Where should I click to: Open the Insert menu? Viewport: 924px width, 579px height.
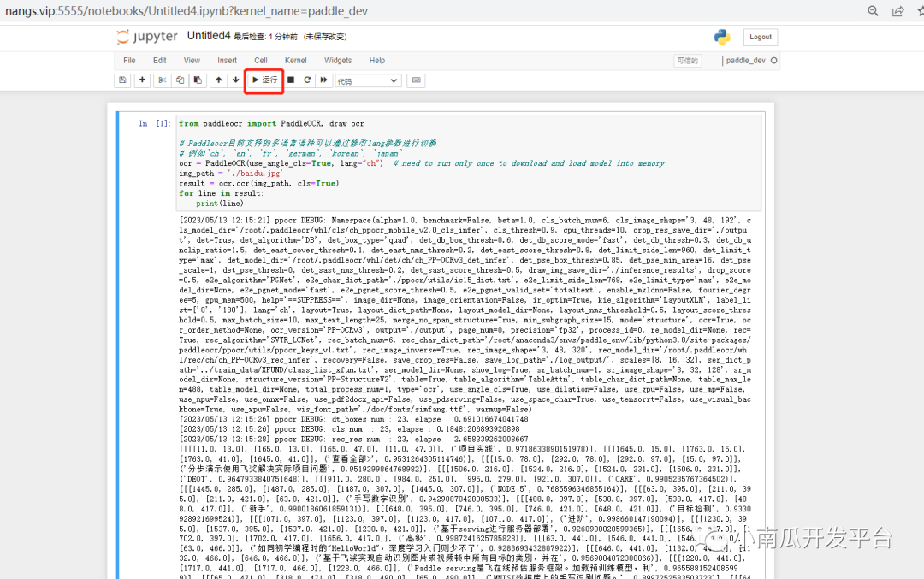(227, 61)
